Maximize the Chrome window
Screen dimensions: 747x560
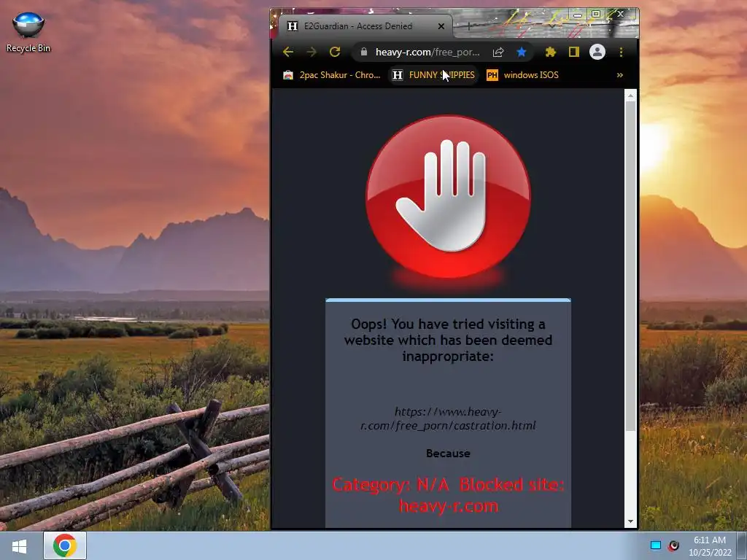click(595, 15)
